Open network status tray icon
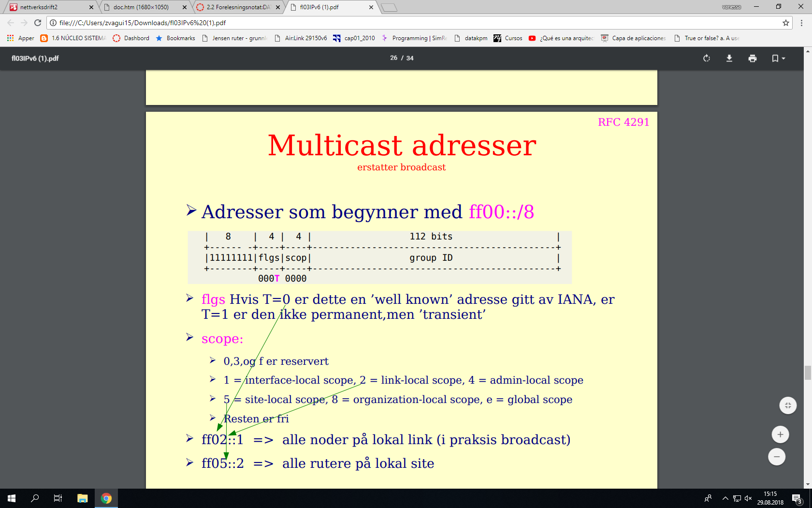This screenshot has width=812, height=508. pos(737,498)
